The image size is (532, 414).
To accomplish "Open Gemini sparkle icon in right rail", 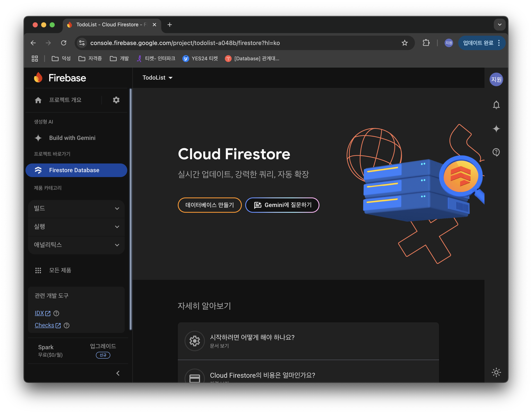I will click(496, 128).
